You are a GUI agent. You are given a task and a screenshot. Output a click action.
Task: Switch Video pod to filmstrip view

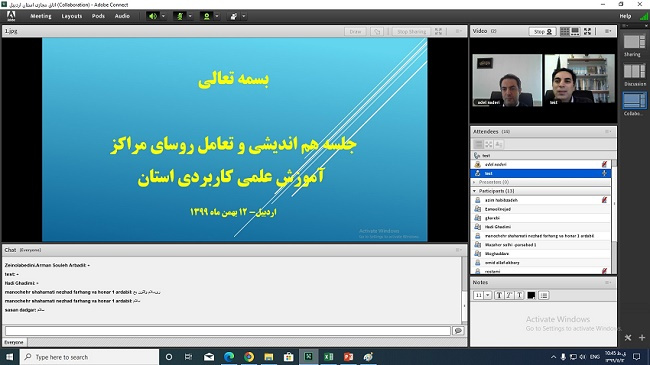tap(575, 32)
